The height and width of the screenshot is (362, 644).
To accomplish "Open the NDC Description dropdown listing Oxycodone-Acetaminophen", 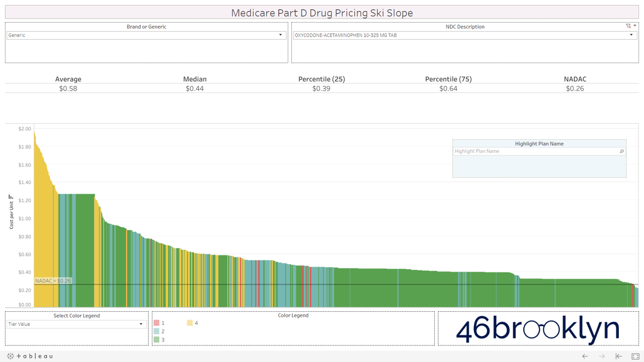I will point(464,35).
